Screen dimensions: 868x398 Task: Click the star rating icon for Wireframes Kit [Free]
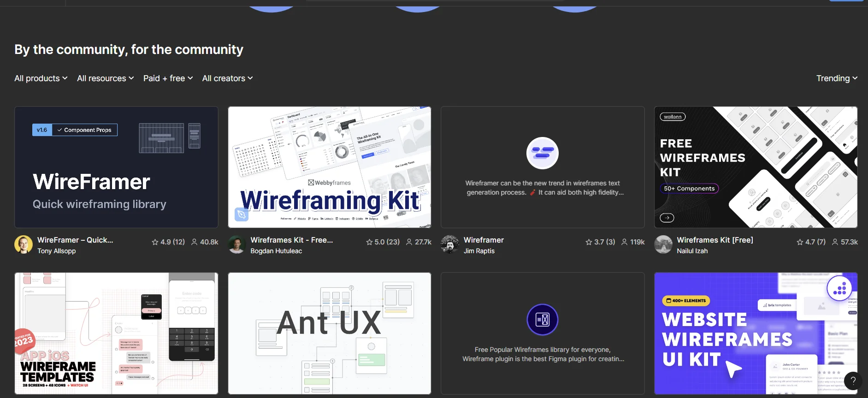800,242
